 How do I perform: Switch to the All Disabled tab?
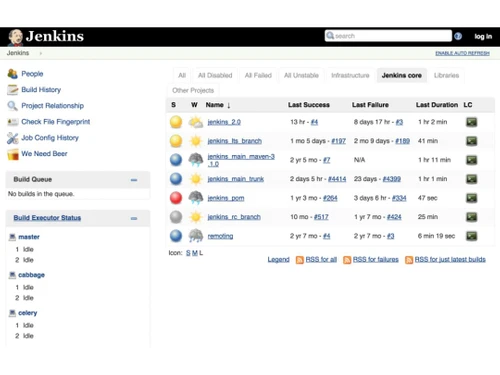point(215,75)
